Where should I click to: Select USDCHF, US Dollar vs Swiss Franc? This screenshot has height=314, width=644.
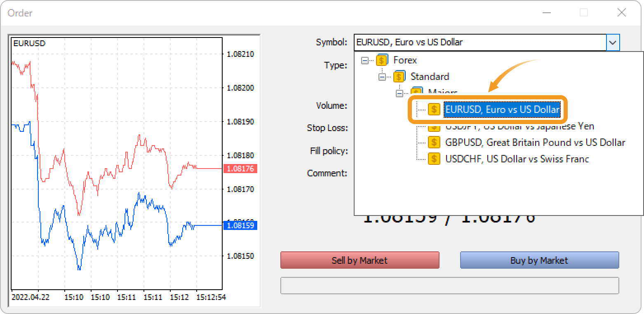(517, 159)
